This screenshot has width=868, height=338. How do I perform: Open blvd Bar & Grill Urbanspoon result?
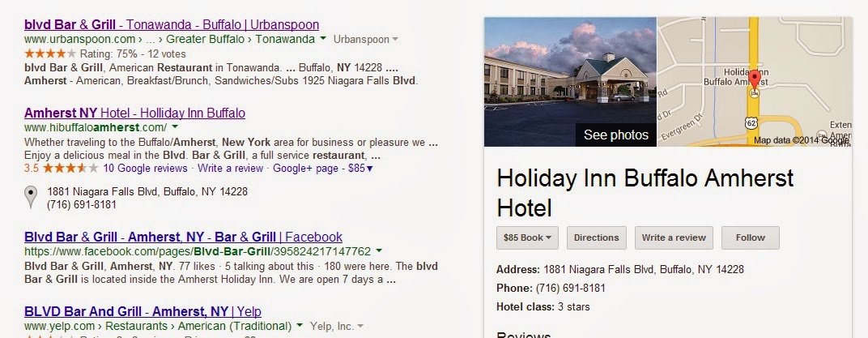(x=172, y=24)
